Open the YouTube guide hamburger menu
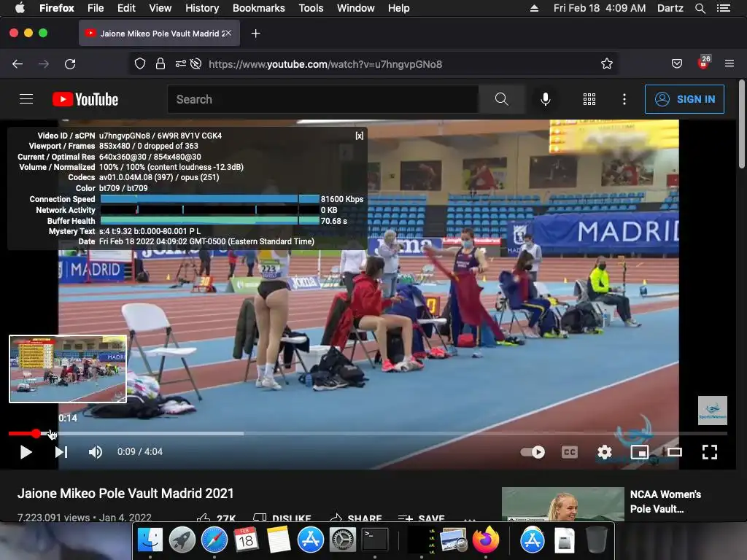Image resolution: width=747 pixels, height=560 pixels. click(x=26, y=99)
